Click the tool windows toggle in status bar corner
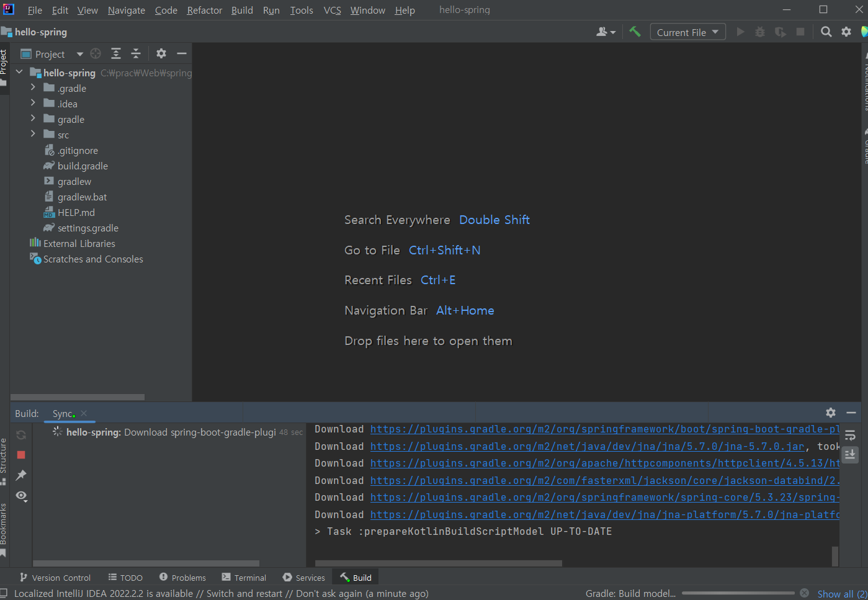This screenshot has height=600, width=868. [4, 594]
